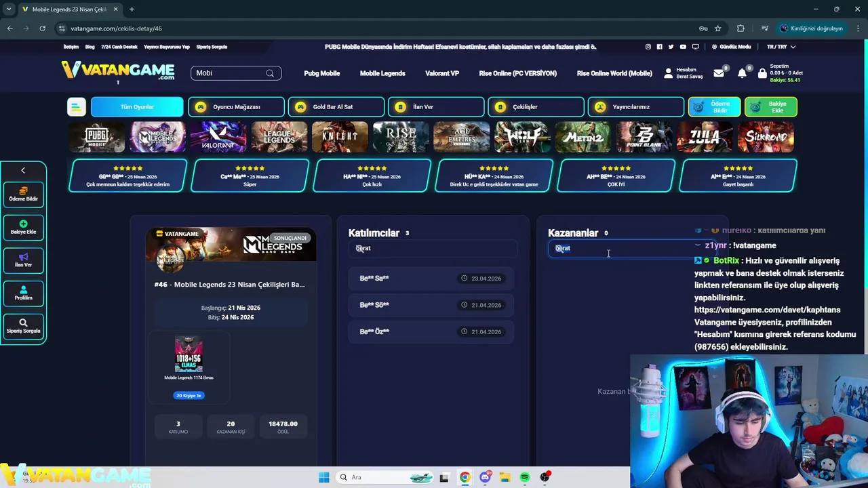Open the notifications bell icon

[x=742, y=73]
